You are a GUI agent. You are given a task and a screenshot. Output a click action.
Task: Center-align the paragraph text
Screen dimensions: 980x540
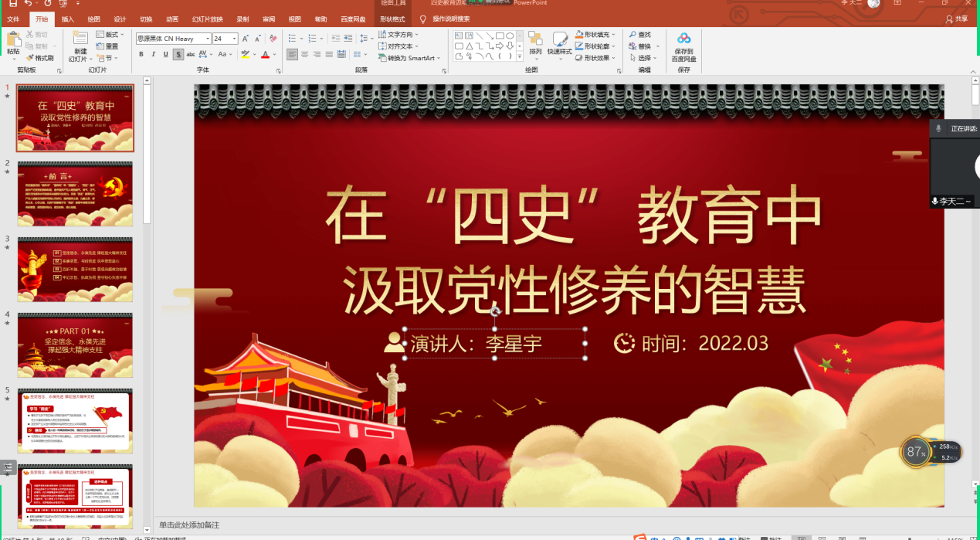tap(305, 54)
